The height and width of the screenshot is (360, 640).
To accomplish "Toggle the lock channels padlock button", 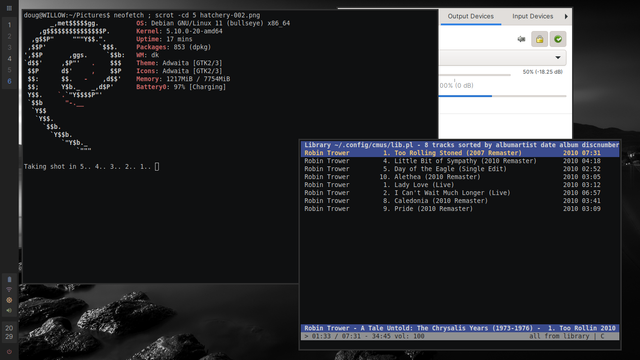I will click(x=539, y=39).
